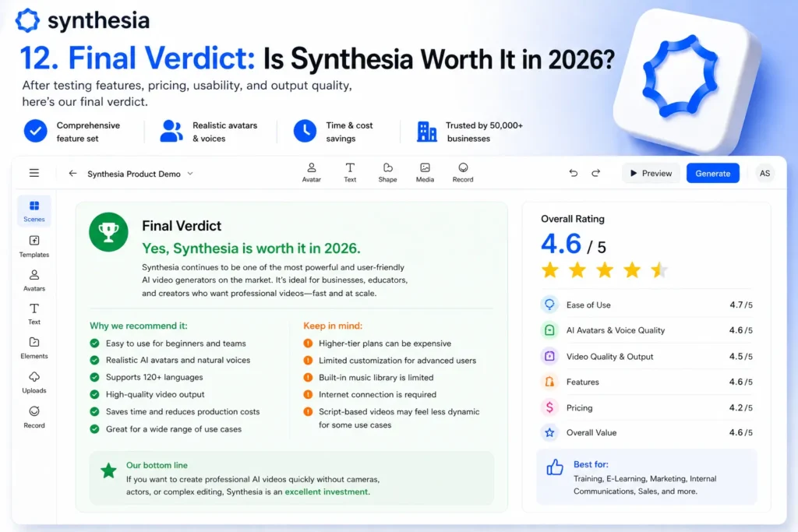Screen dimensions: 798x532
Task: Click the green star bottom line icon
Action: [x=108, y=471]
